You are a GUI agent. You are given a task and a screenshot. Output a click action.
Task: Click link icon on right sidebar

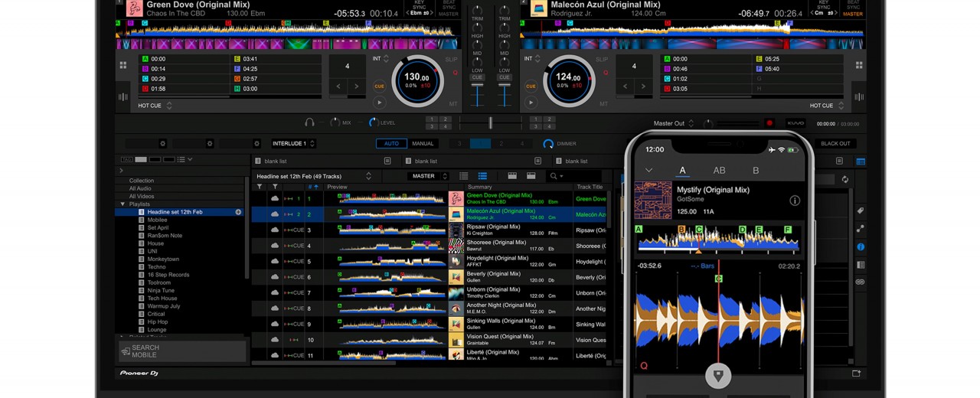(x=860, y=282)
